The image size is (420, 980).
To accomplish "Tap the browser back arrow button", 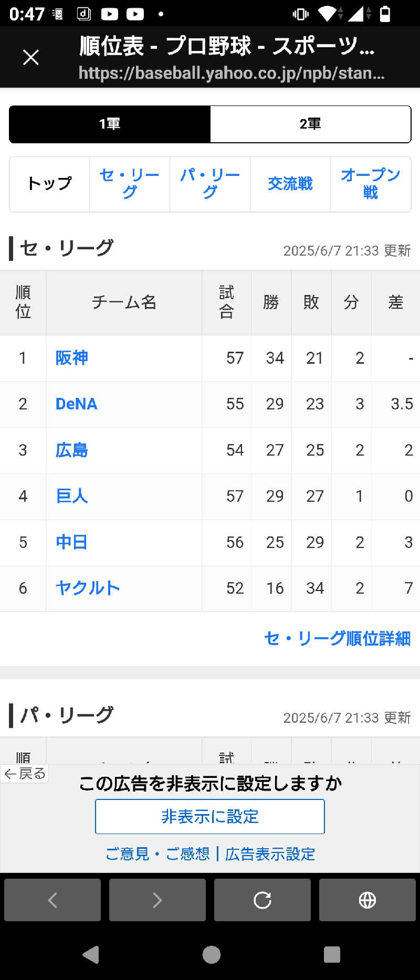I will click(x=52, y=900).
